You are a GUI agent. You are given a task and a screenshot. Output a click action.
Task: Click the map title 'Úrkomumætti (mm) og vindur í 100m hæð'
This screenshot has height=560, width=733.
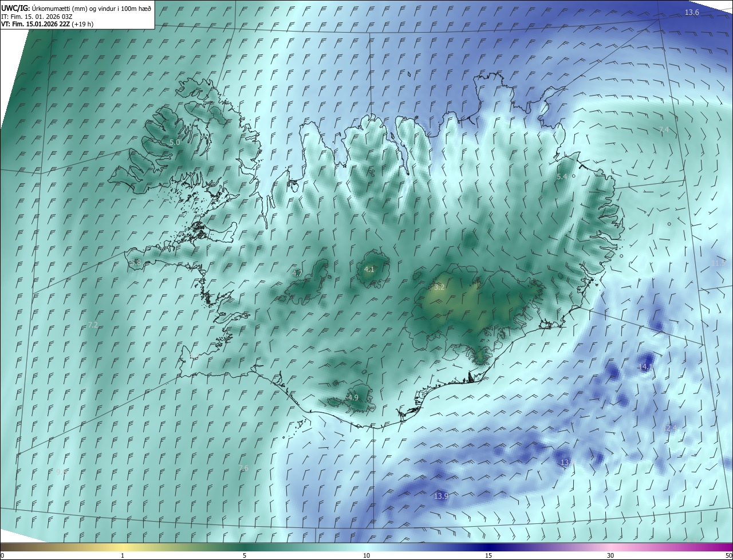point(90,8)
